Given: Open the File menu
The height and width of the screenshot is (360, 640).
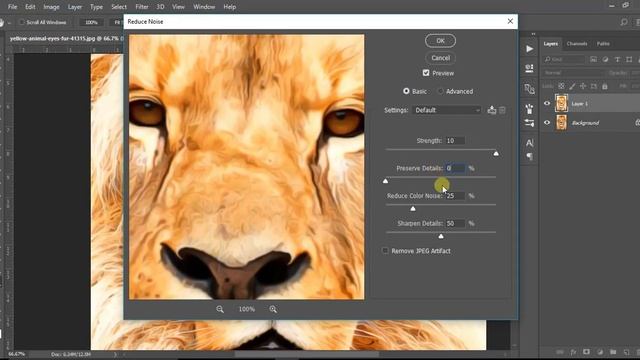Looking at the screenshot, I should [13, 7].
